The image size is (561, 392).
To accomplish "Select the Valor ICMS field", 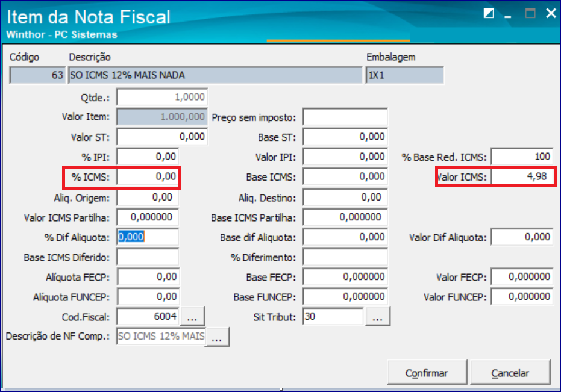I will pyautogui.click(x=522, y=176).
